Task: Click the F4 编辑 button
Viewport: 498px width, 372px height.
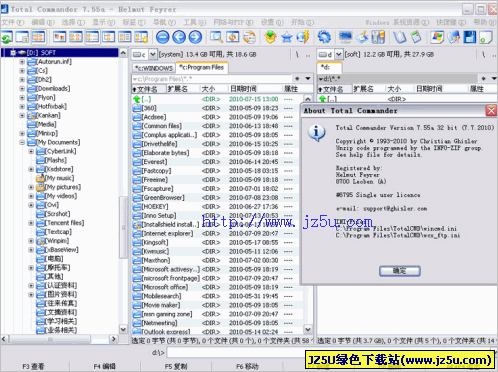Action: pos(104,366)
